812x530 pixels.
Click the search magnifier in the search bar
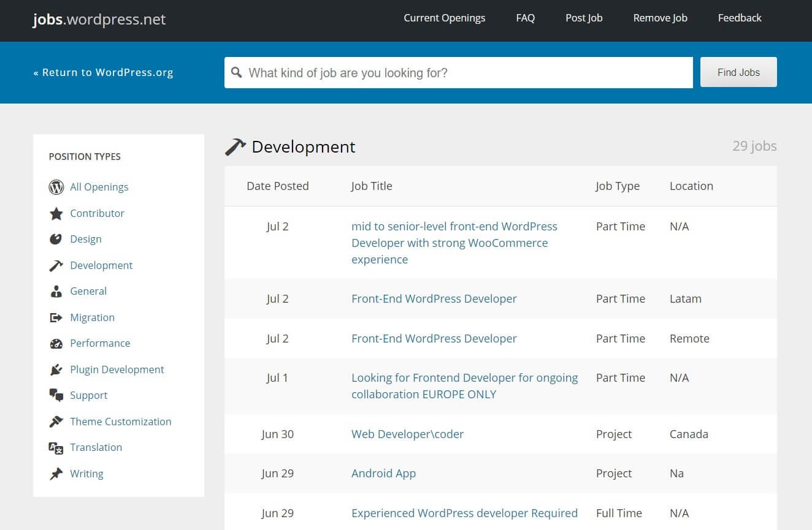pos(237,72)
